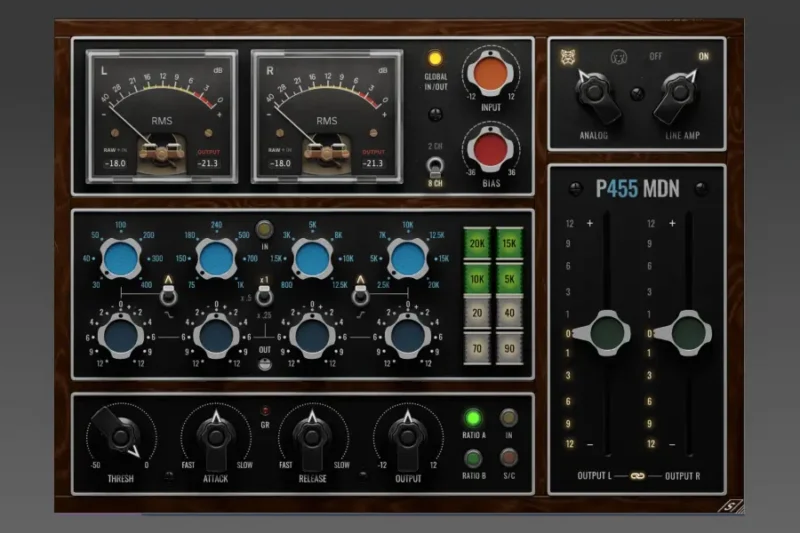Click the low-mid frequency knob (75–1K)
800x533 pixels.
coord(216,259)
